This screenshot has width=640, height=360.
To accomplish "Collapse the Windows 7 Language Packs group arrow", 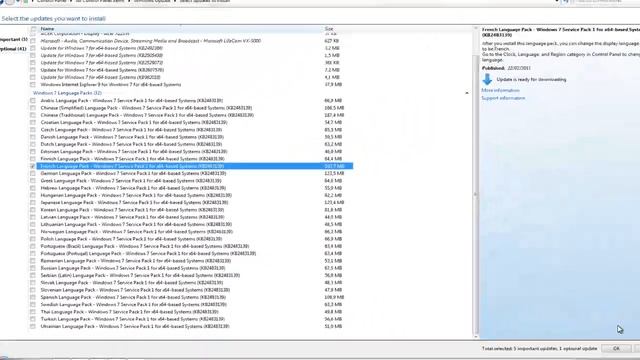I will pyautogui.click(x=467, y=93).
